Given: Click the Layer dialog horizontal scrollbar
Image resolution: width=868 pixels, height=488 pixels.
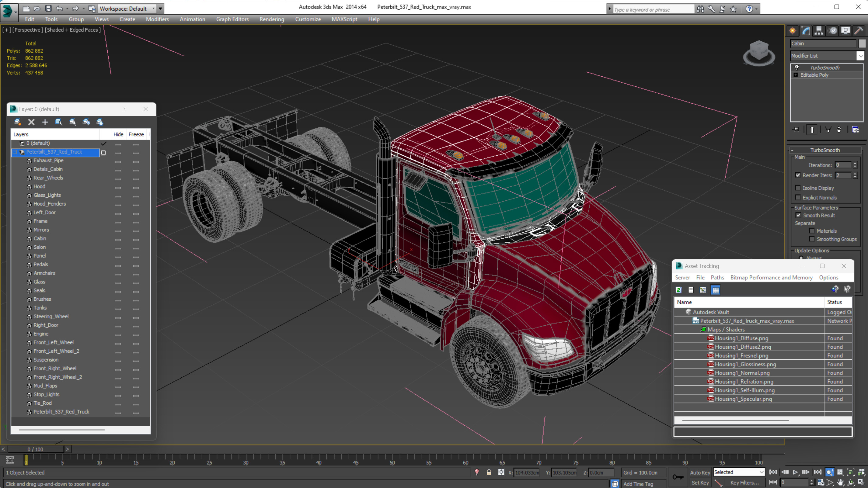Looking at the screenshot, I should point(62,430).
